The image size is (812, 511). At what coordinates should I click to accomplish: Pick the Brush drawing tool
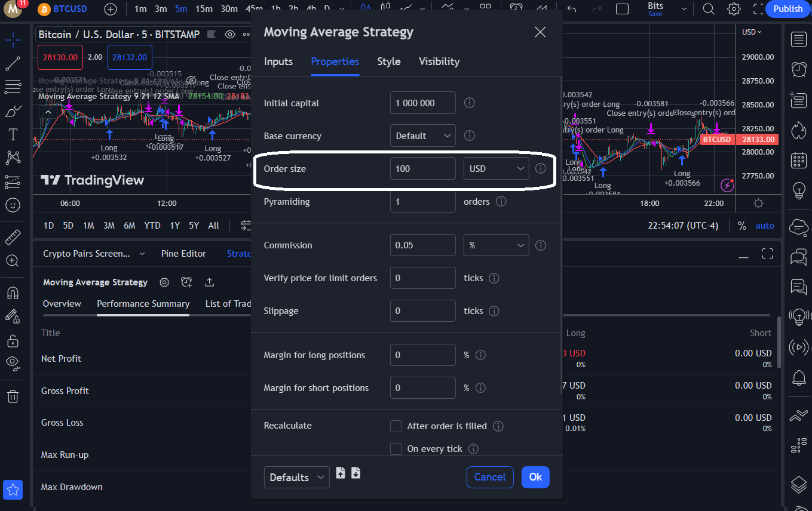pos(13,110)
